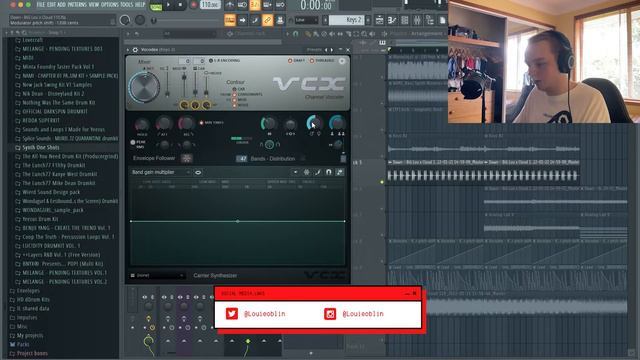The image size is (640, 360).
Task: Open the PATTERNS menu
Action: coord(77,4)
